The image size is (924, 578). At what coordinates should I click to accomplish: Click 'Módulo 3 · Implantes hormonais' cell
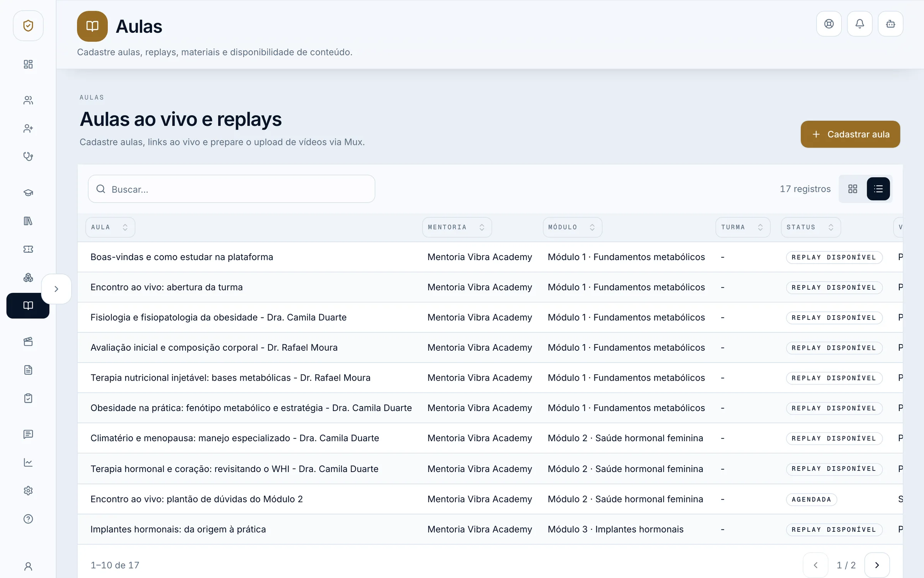(x=616, y=529)
